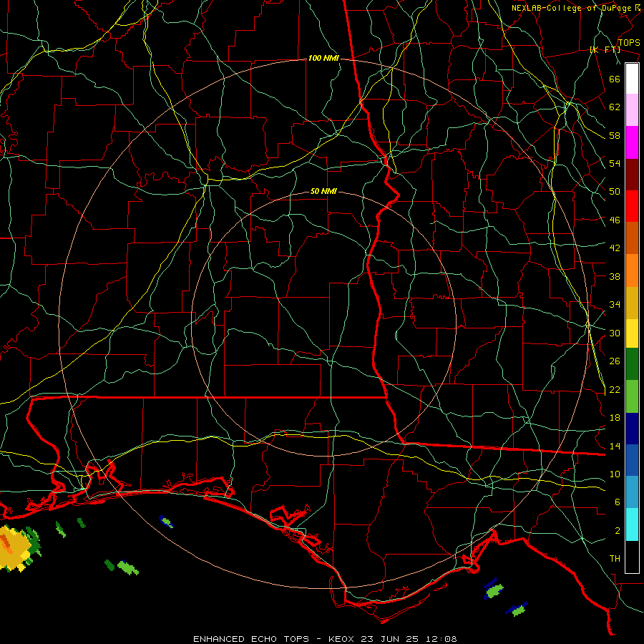Click the 30 legend scale value

[615, 333]
